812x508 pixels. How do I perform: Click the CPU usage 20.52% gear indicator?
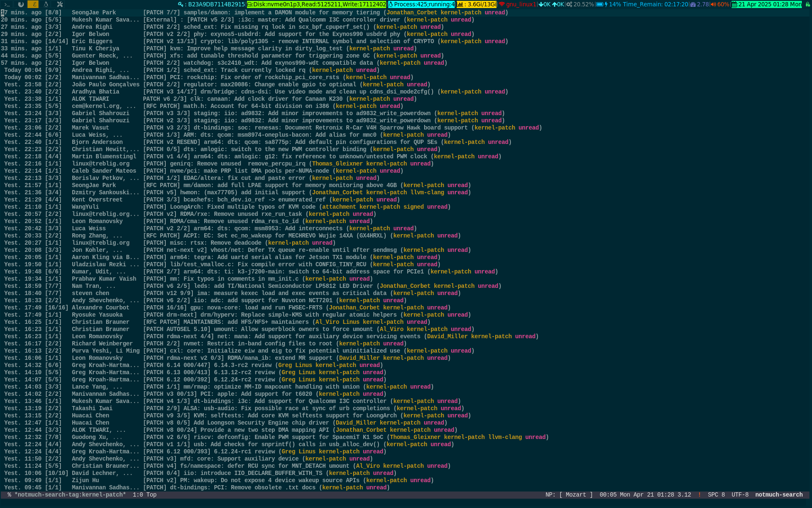[580, 4]
